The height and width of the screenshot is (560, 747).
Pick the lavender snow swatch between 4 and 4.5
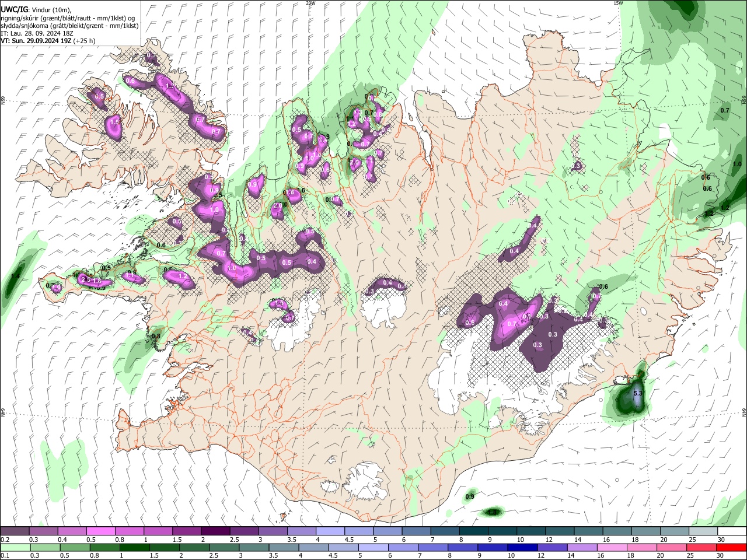coord(330,531)
